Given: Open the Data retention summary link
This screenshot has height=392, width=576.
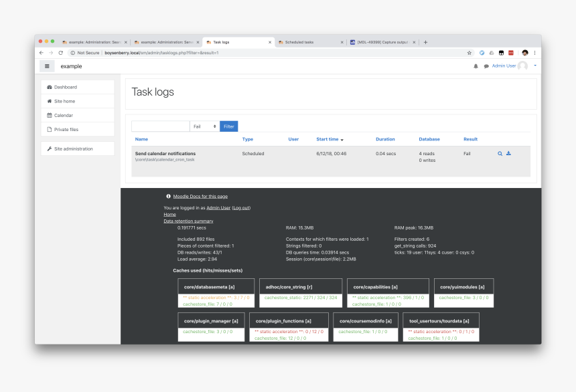Looking at the screenshot, I should point(188,221).
